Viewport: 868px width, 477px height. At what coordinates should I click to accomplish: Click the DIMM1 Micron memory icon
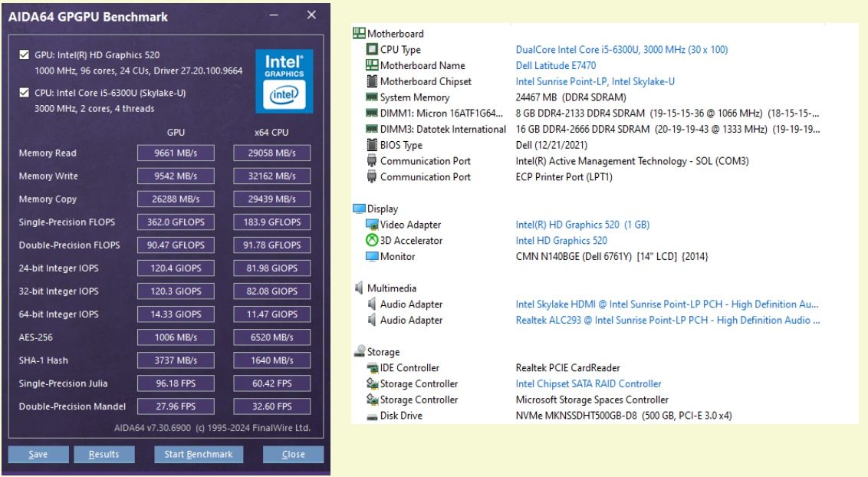[372, 113]
